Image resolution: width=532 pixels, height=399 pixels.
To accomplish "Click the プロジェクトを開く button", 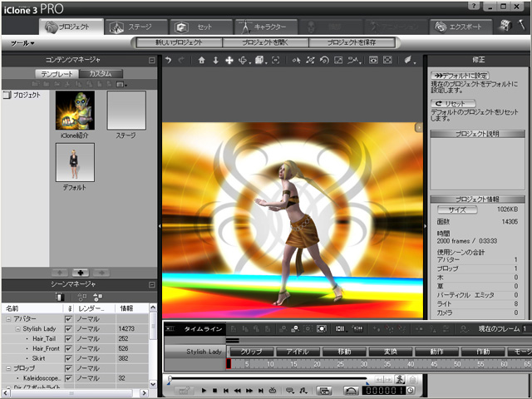I will [265, 42].
